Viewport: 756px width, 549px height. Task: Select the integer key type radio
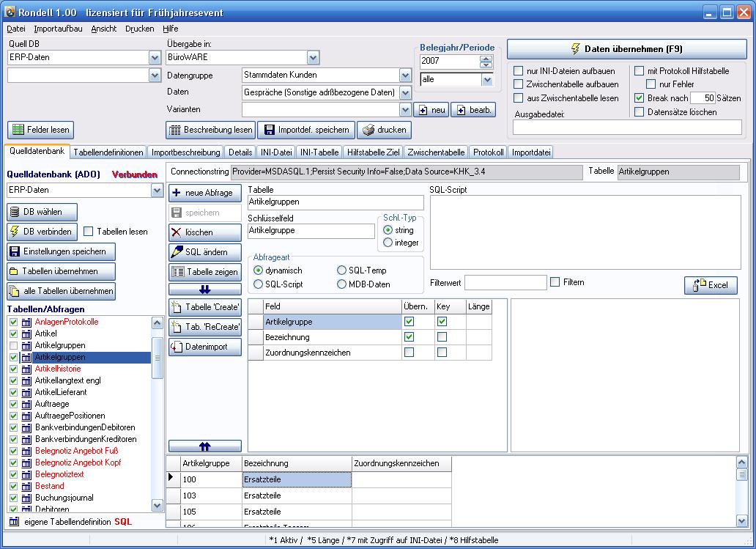click(388, 243)
